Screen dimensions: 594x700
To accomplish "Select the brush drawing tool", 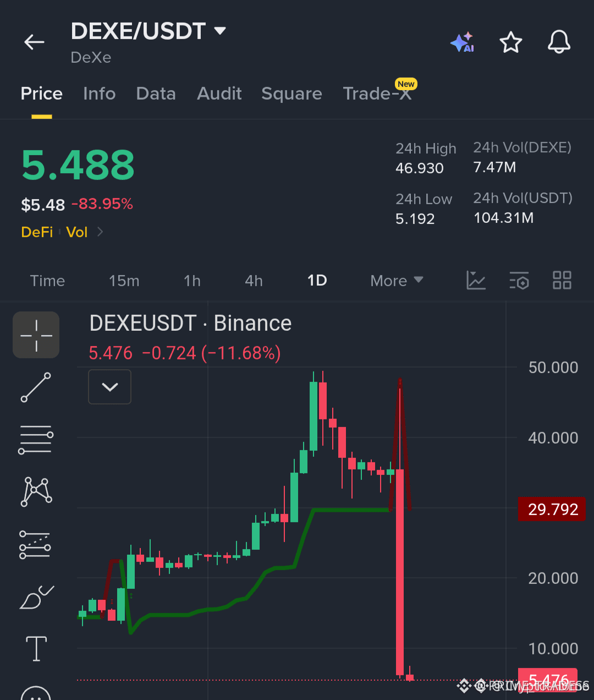I will click(x=36, y=597).
